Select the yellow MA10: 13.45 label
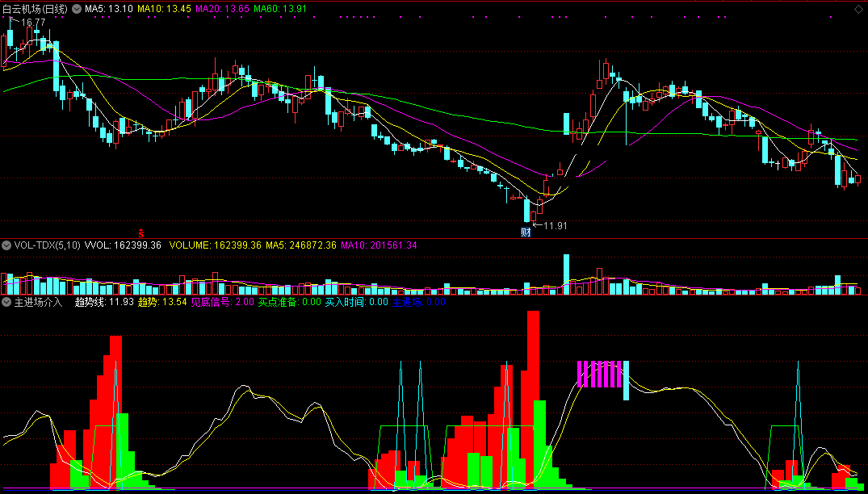 coord(165,9)
